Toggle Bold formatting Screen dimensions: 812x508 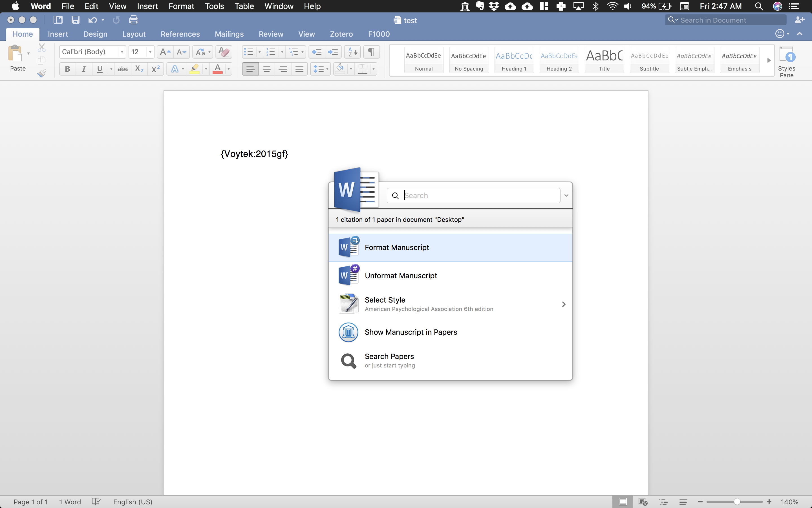67,69
